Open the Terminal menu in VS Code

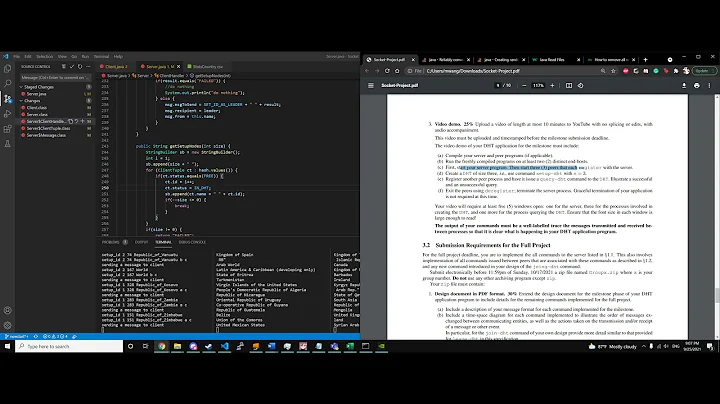click(x=101, y=56)
